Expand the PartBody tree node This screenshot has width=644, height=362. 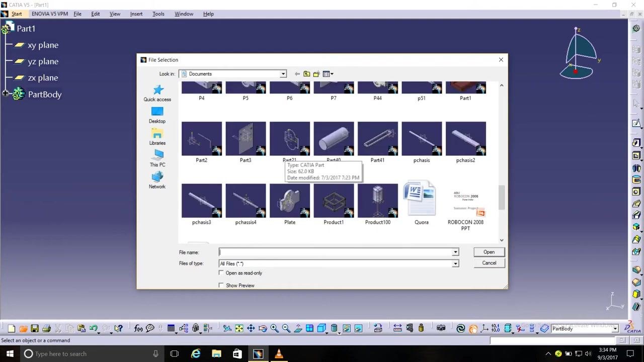[5, 94]
